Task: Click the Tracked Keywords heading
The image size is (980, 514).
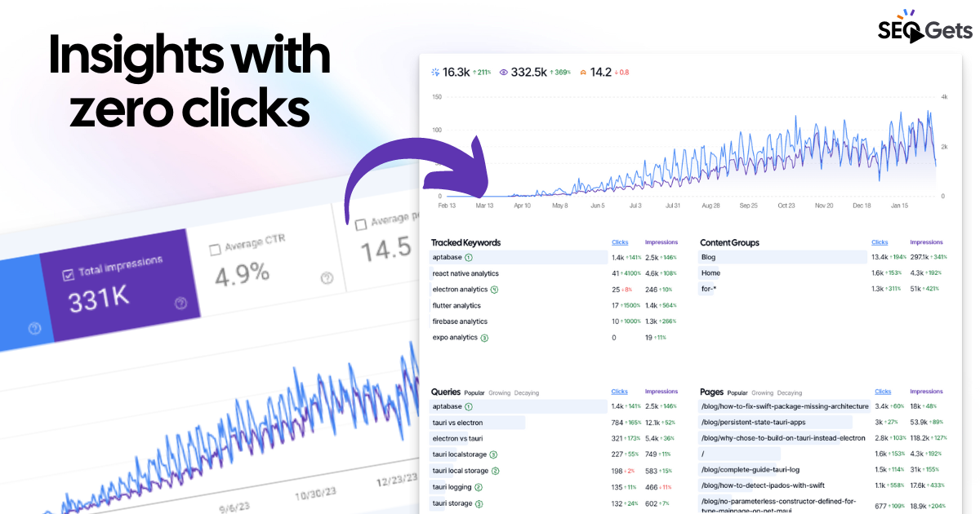Action: point(466,242)
